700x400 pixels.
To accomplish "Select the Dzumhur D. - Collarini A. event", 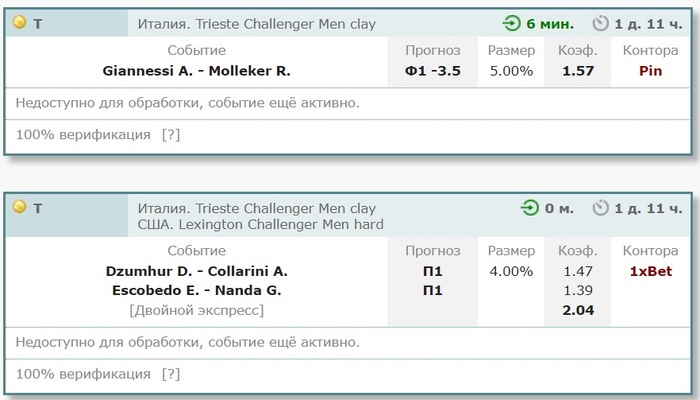I will pos(196,271).
